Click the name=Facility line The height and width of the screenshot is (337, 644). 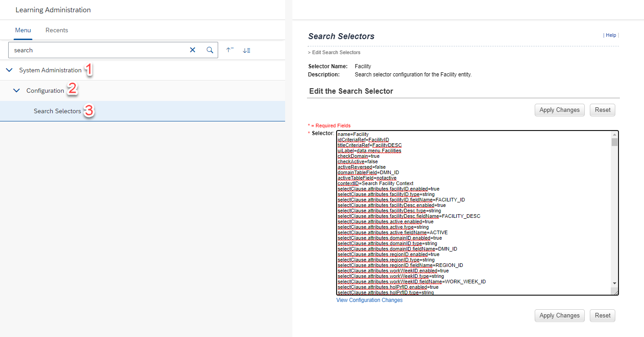353,134
